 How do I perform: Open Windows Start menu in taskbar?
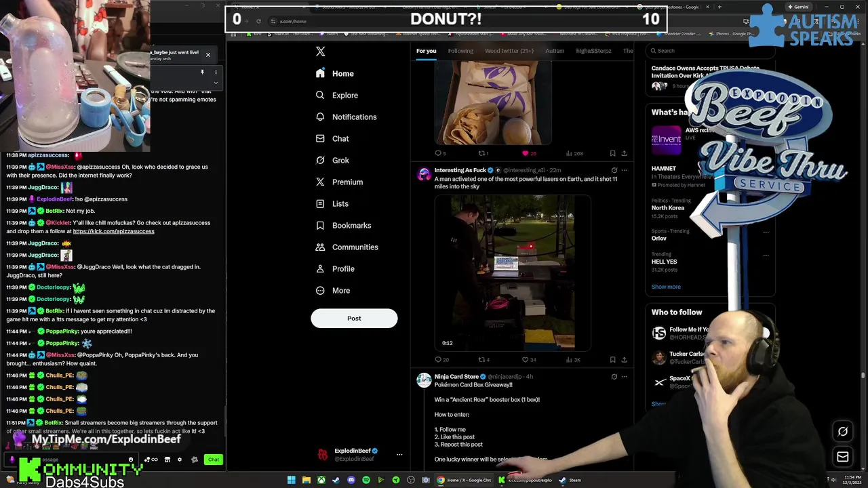292,480
